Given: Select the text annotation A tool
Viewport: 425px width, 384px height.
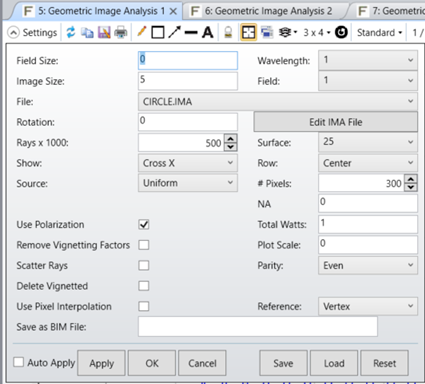Looking at the screenshot, I should point(208,32).
